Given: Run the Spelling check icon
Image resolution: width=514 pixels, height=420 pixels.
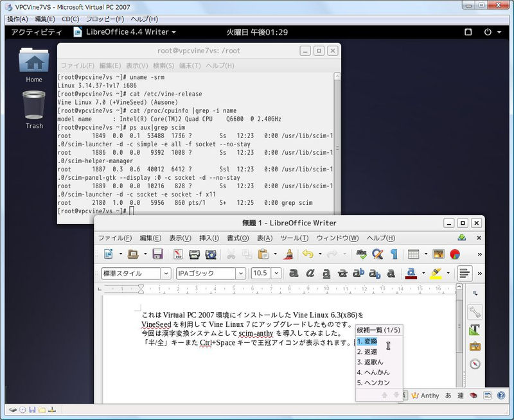Looking at the screenshot, I should (x=362, y=254).
